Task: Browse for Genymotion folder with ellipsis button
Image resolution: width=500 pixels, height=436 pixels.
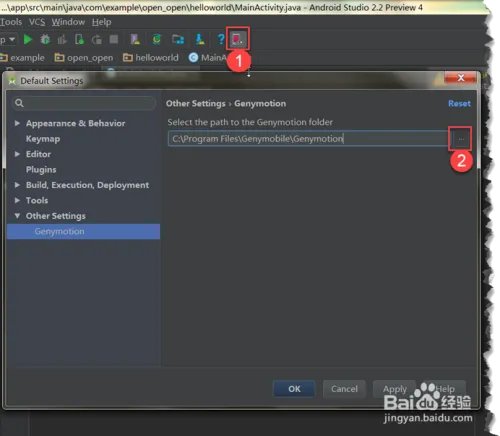Action: [x=461, y=139]
